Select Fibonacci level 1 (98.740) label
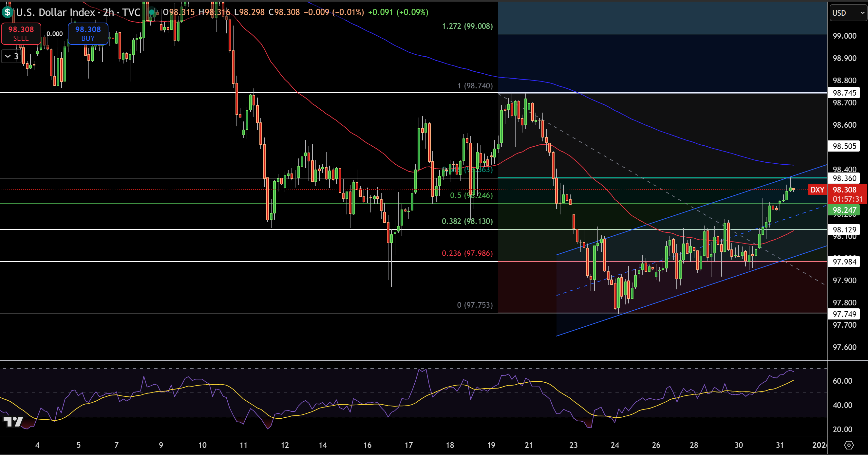The width and height of the screenshot is (868, 455). tap(475, 86)
